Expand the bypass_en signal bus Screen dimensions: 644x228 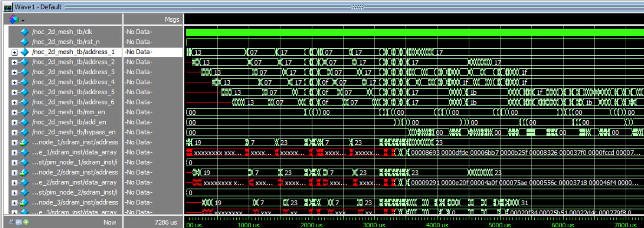(15, 132)
